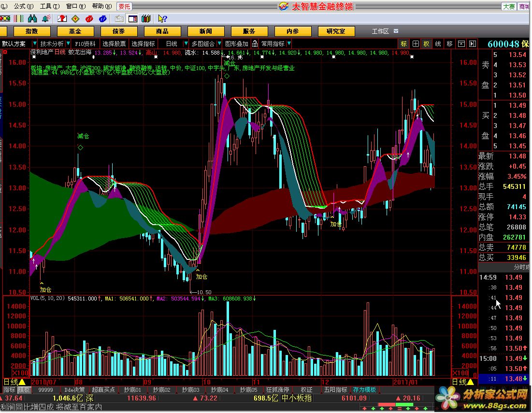
Task: Click the striped color bars toolbar icon
Action: tap(19, 18)
